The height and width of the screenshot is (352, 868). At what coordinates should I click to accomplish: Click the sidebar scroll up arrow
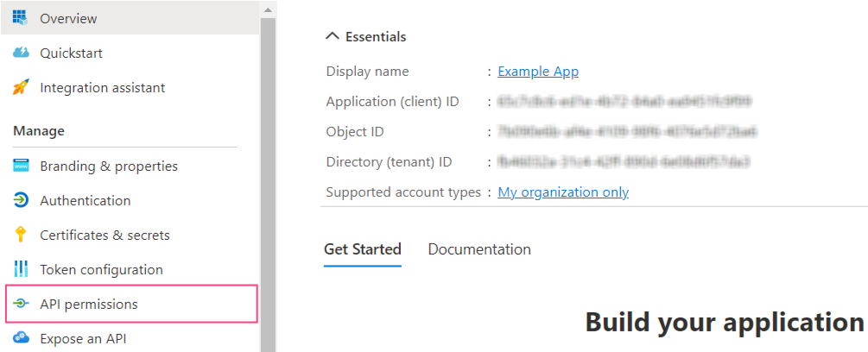[x=268, y=9]
